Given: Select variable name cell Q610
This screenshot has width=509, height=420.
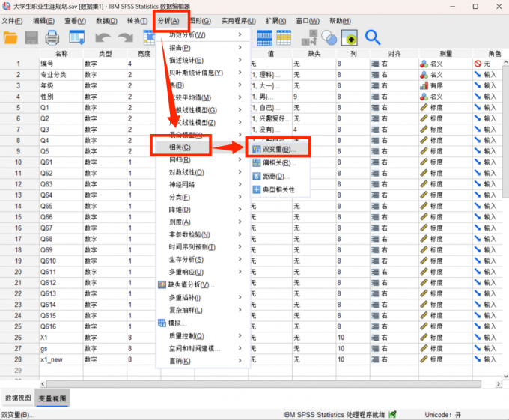Looking at the screenshot, I should coord(61,261).
